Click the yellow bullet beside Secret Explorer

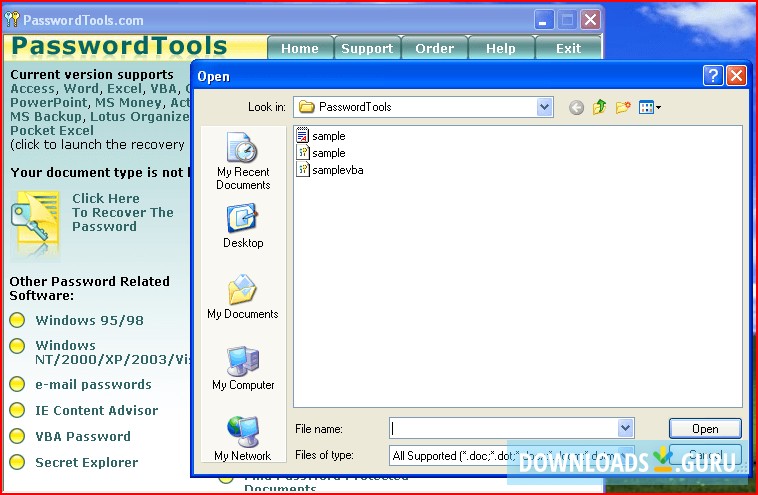click(x=17, y=462)
